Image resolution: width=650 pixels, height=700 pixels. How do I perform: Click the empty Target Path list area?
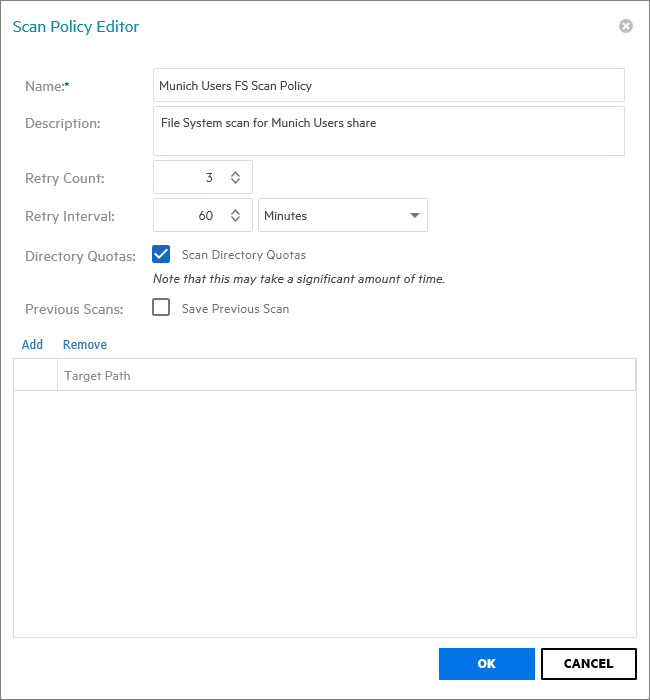point(325,512)
